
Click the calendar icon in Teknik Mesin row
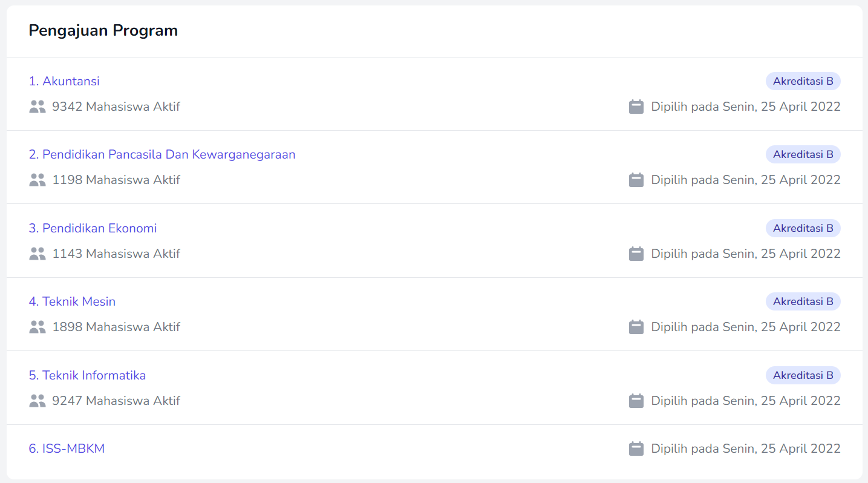[x=636, y=327]
